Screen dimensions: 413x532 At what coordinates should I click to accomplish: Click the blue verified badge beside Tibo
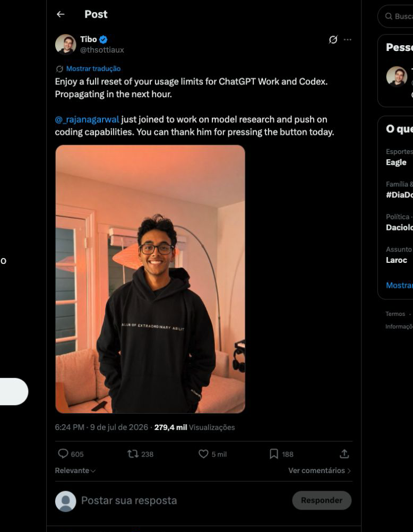104,39
